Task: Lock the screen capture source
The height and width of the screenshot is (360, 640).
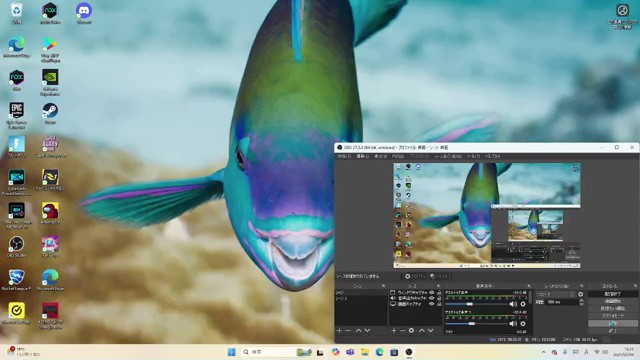Action: click(439, 304)
